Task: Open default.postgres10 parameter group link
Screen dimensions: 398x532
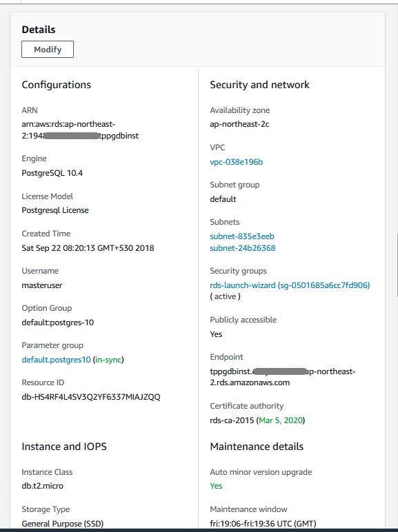Action: point(57,360)
